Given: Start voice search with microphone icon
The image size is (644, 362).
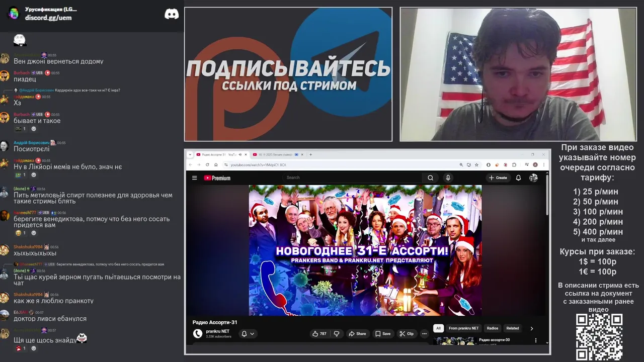Looking at the screenshot, I should 448,177.
